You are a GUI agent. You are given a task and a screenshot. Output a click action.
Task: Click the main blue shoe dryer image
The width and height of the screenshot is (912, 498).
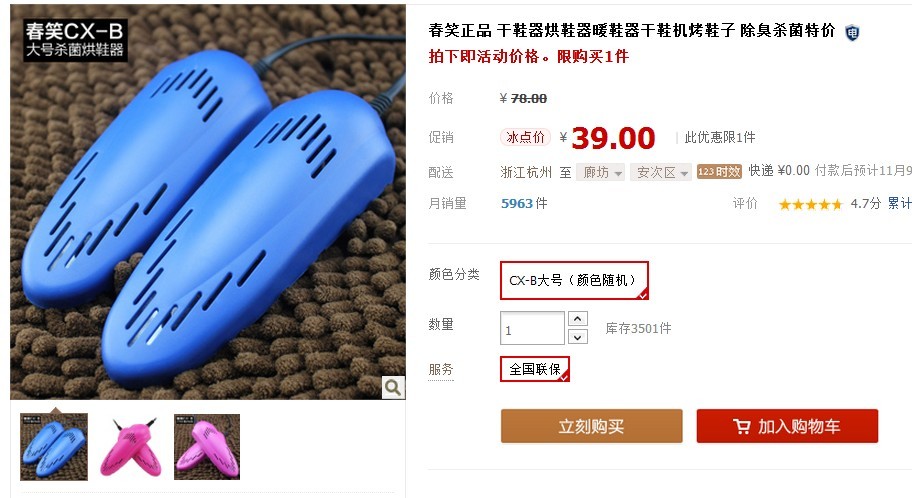coord(208,202)
